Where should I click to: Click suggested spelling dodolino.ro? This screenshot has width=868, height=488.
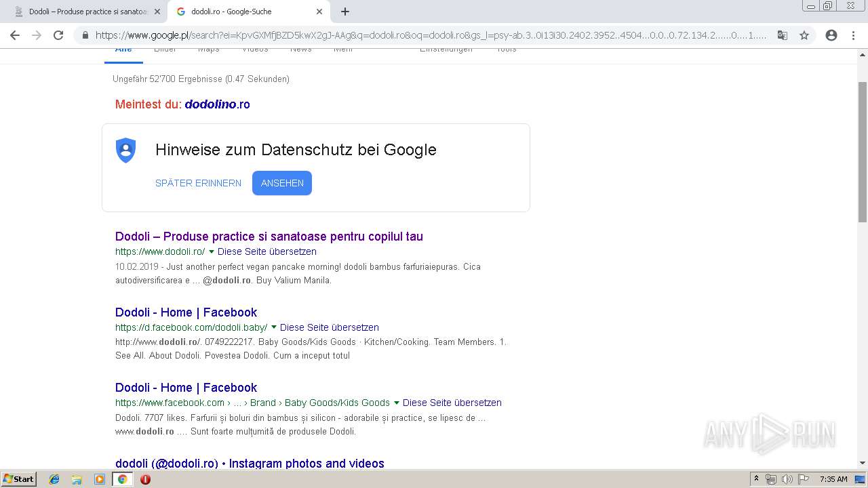217,104
